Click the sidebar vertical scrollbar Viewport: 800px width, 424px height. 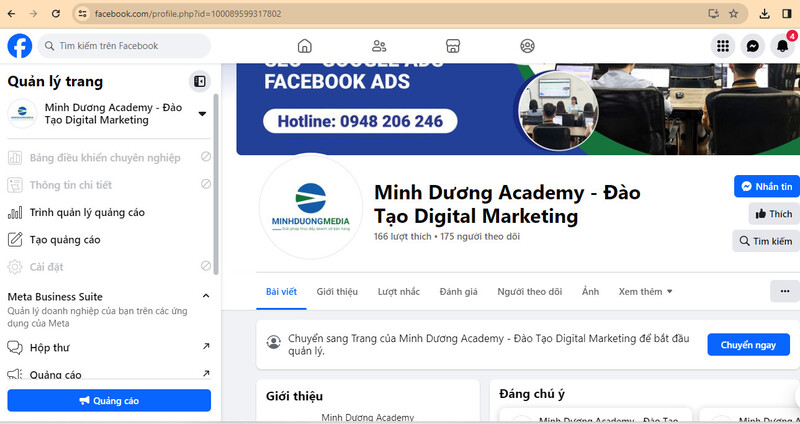click(x=216, y=184)
